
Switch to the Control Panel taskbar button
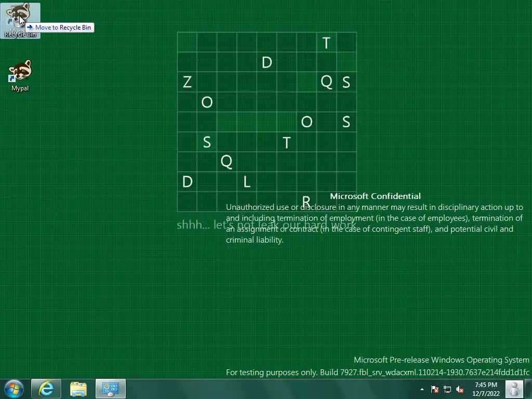point(111,389)
